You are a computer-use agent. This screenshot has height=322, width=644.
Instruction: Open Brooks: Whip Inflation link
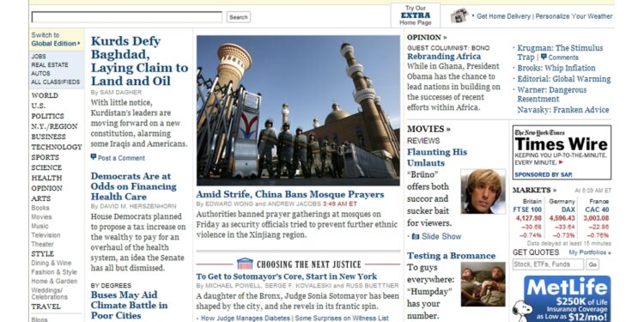pyautogui.click(x=556, y=68)
